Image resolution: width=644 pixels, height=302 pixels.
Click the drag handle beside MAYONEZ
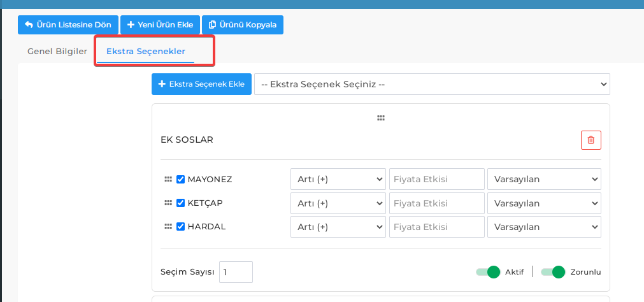coord(168,179)
